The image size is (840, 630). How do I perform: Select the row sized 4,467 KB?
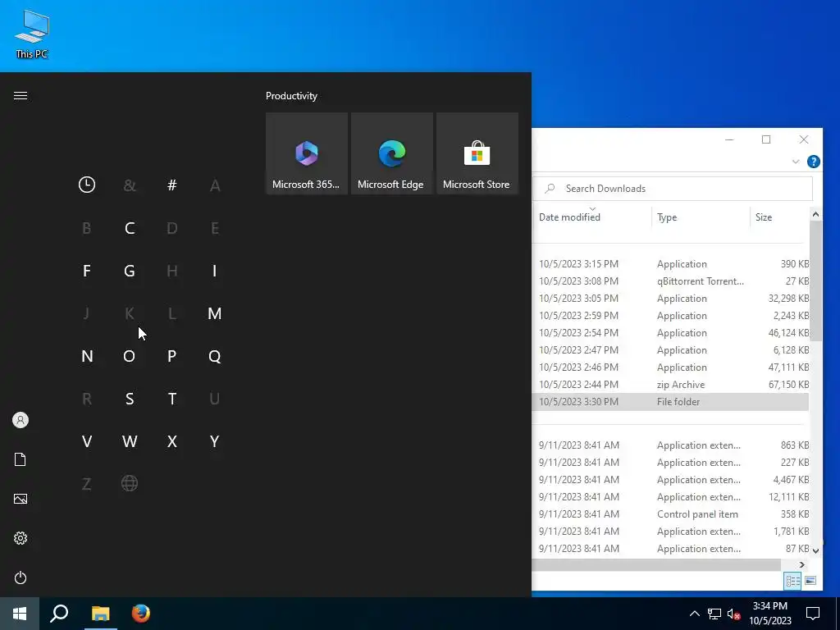click(671, 480)
